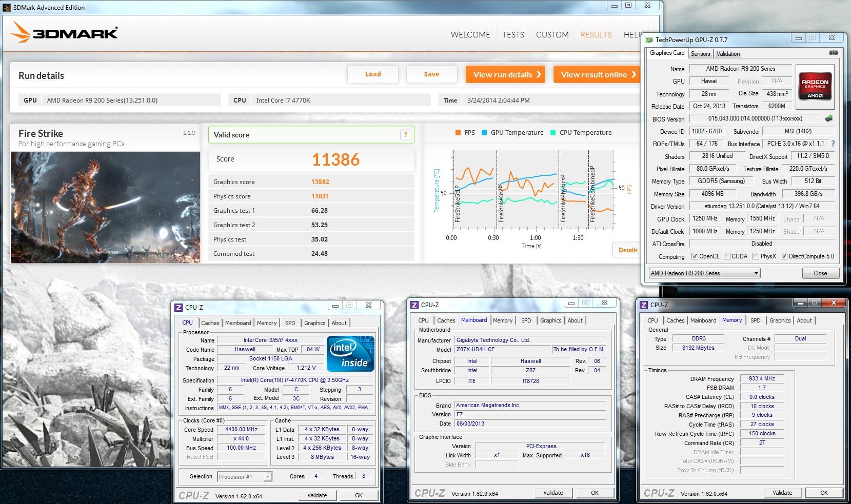
Task: Click the Combined test value 24.48
Action: 319,254
